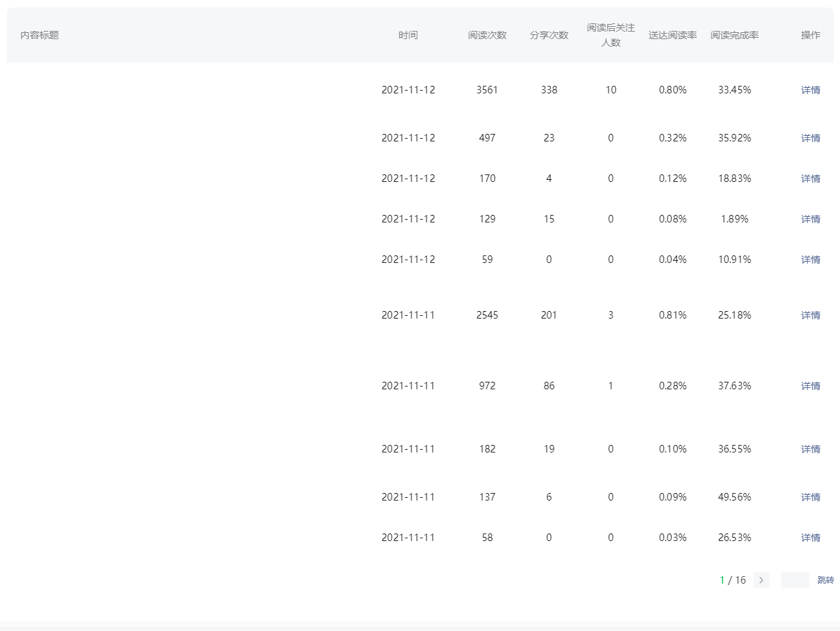The width and height of the screenshot is (840, 631).
Task: Click the 阅读次数 column header
Action: tap(487, 35)
